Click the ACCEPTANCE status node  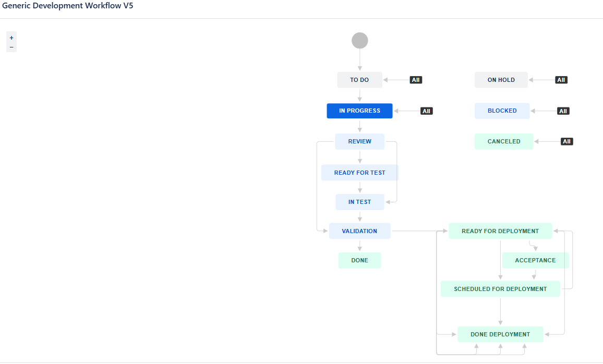pyautogui.click(x=535, y=260)
